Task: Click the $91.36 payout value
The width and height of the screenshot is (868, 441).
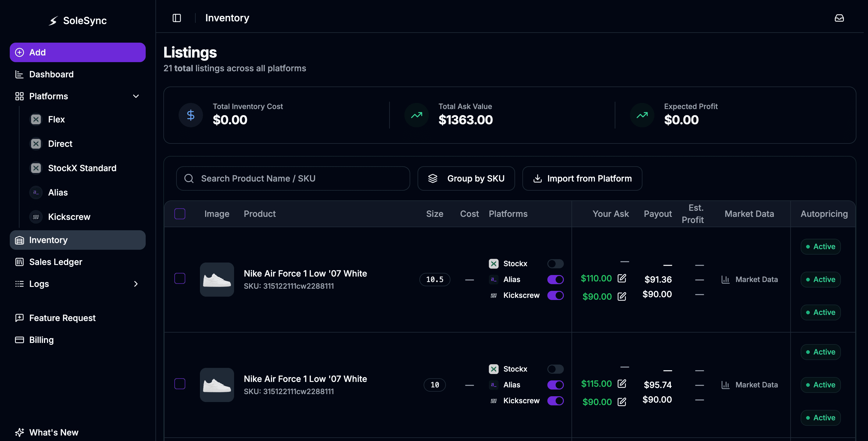Action: click(x=658, y=279)
